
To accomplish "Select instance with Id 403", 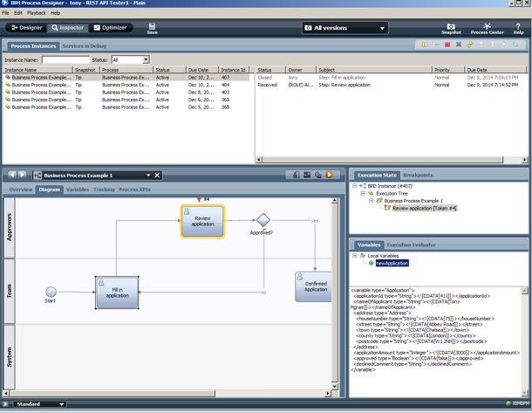I will click(126, 93).
